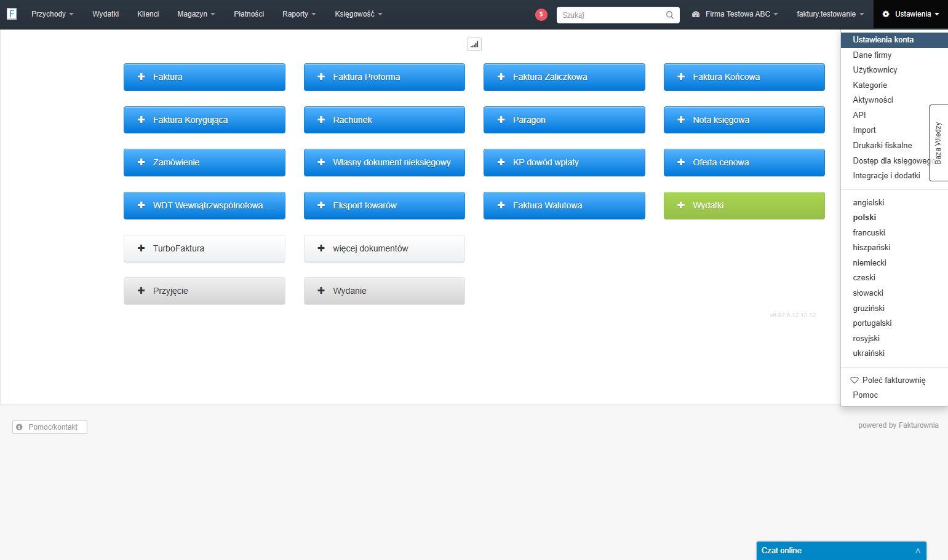Select Płatności in the top navigation
948x560 pixels.
(x=249, y=14)
